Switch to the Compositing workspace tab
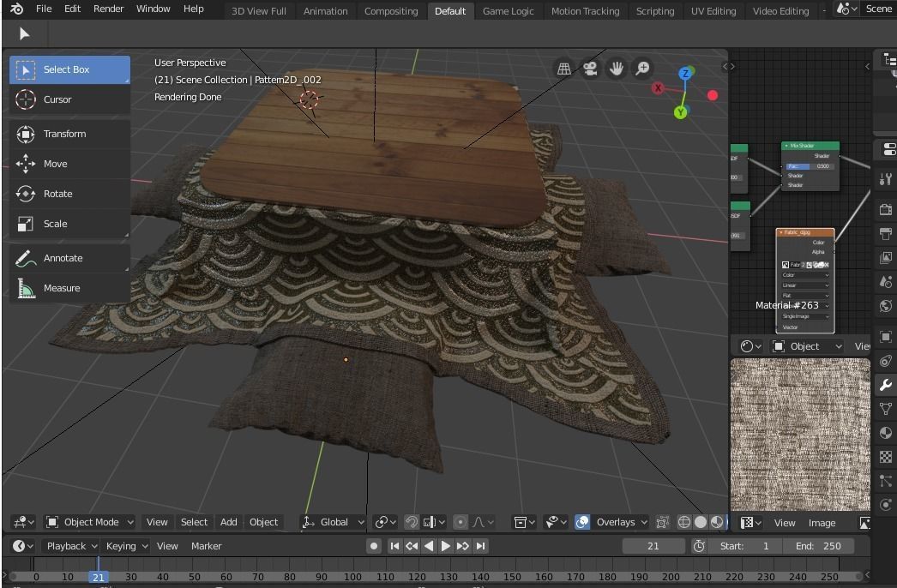The width and height of the screenshot is (897, 588). (391, 11)
